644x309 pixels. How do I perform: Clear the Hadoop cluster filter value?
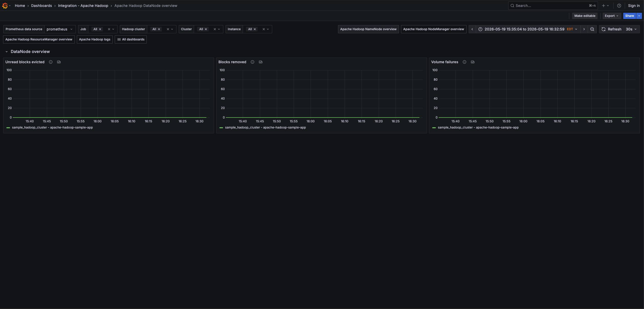pos(168,29)
